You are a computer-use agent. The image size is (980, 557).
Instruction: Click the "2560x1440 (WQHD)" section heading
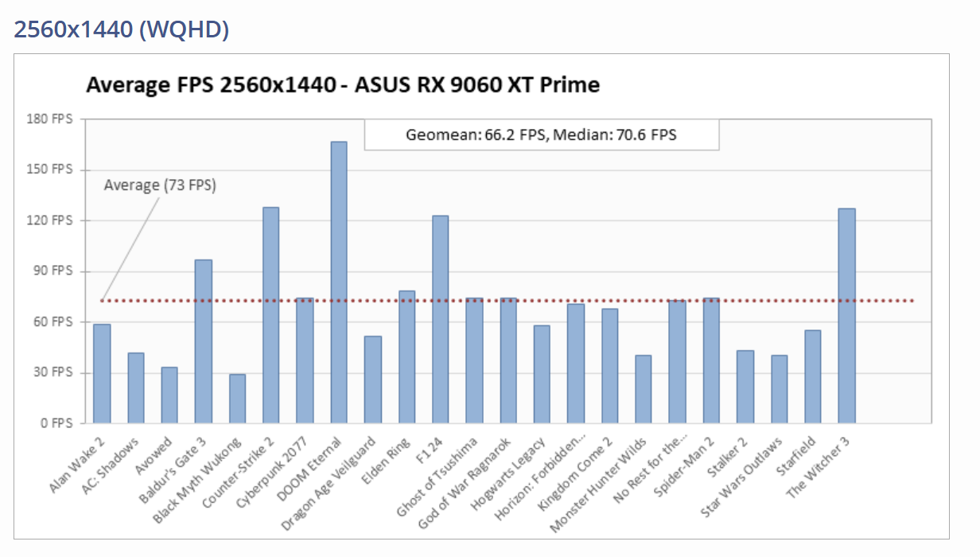point(122,29)
